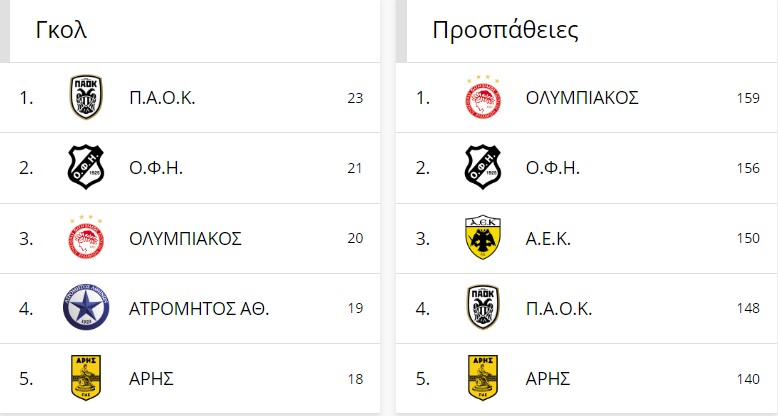This screenshot has width=778, height=416.
Task: Click the ΟΦΗ crest in Γκολ list
Action: click(86, 167)
